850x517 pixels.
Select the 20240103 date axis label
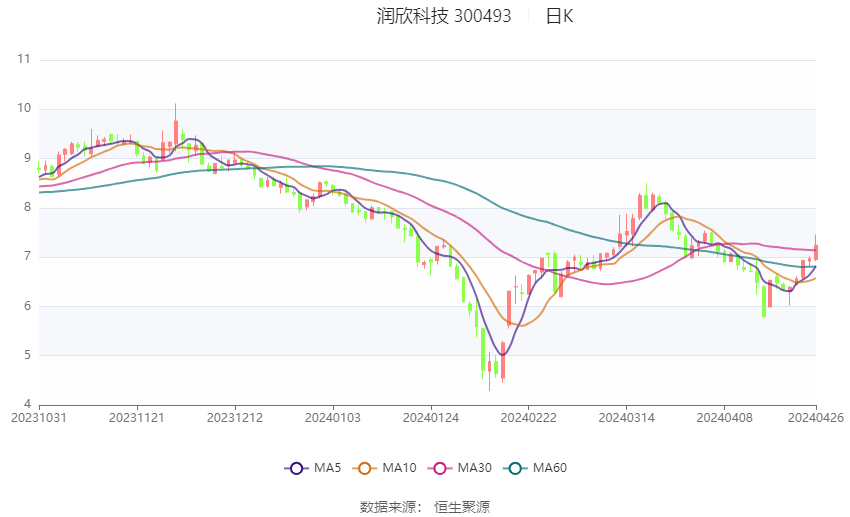(332, 417)
